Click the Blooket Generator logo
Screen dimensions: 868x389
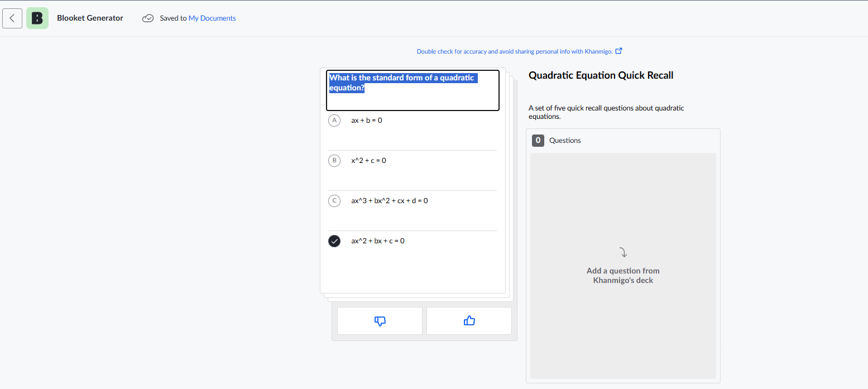pos(37,18)
